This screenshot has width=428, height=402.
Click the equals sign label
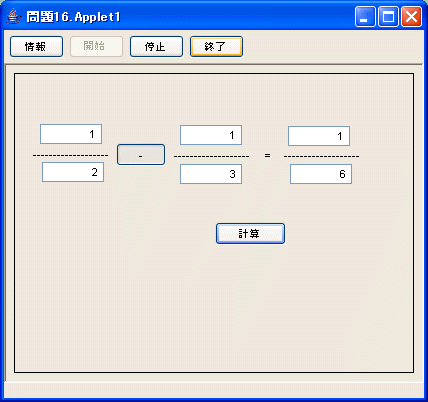[267, 155]
